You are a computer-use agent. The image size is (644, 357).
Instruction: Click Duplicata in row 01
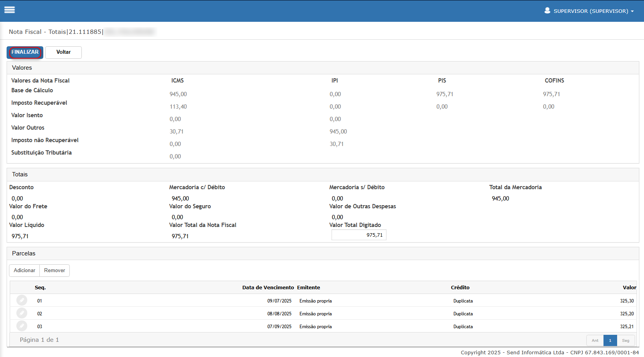463,301
